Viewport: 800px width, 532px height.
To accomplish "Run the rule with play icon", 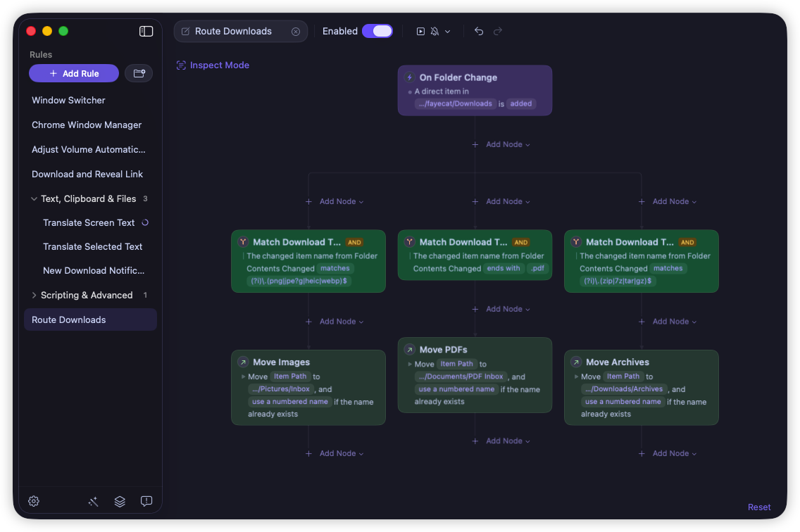I will click(x=420, y=32).
